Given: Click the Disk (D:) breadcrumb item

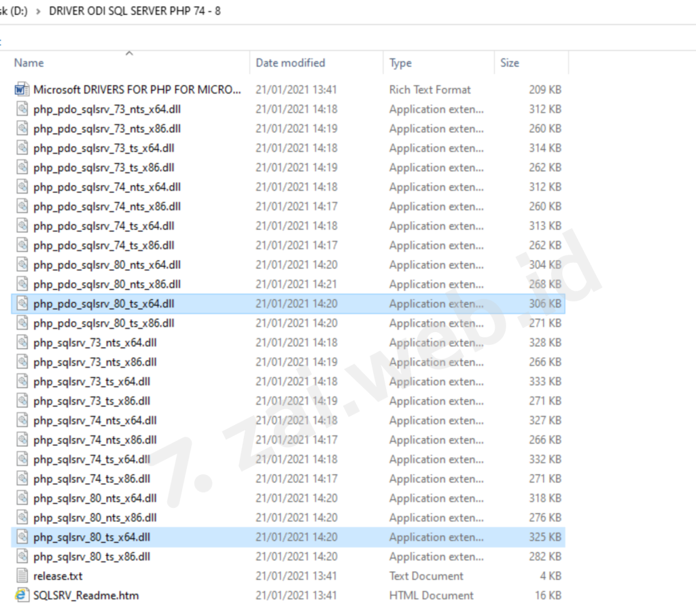Looking at the screenshot, I should tap(12, 11).
